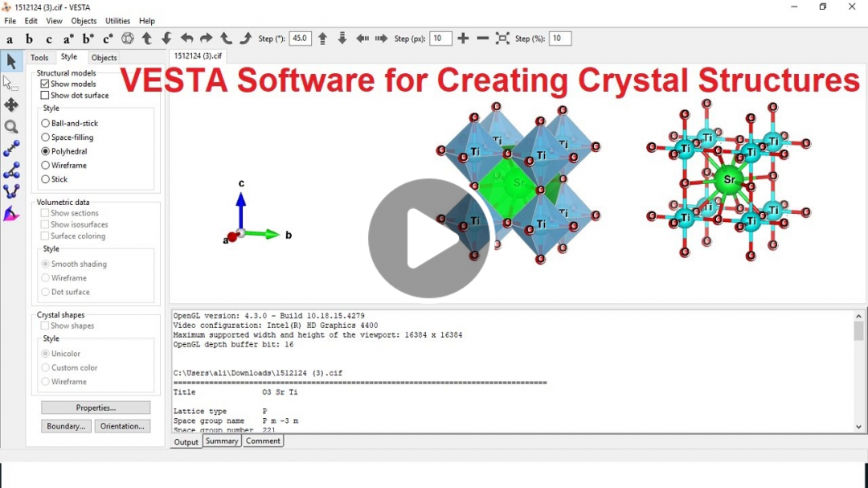Select the magnify zoom tool

click(11, 127)
